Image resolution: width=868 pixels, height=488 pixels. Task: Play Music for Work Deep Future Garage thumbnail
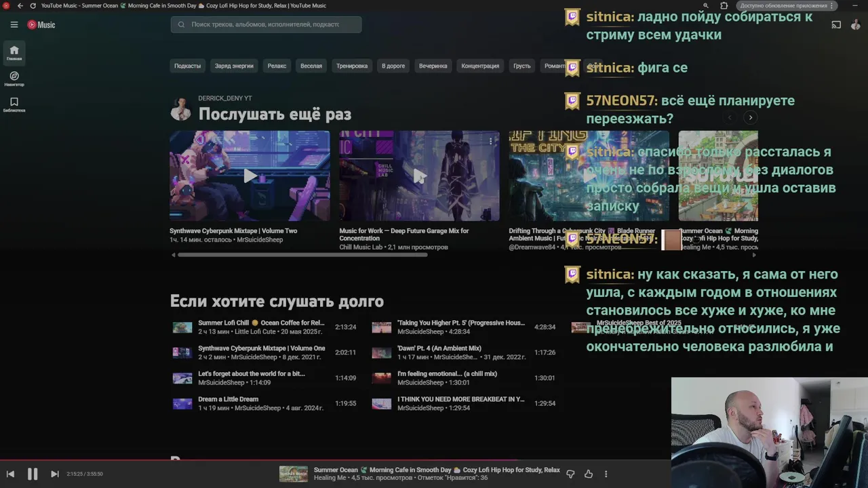419,176
